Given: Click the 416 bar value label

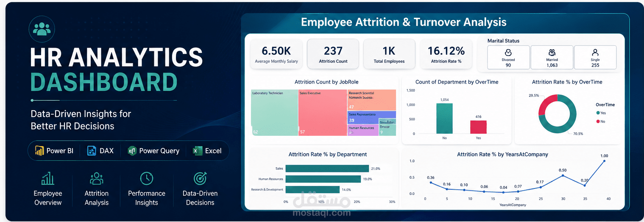Looking at the screenshot, I should coord(478,116).
